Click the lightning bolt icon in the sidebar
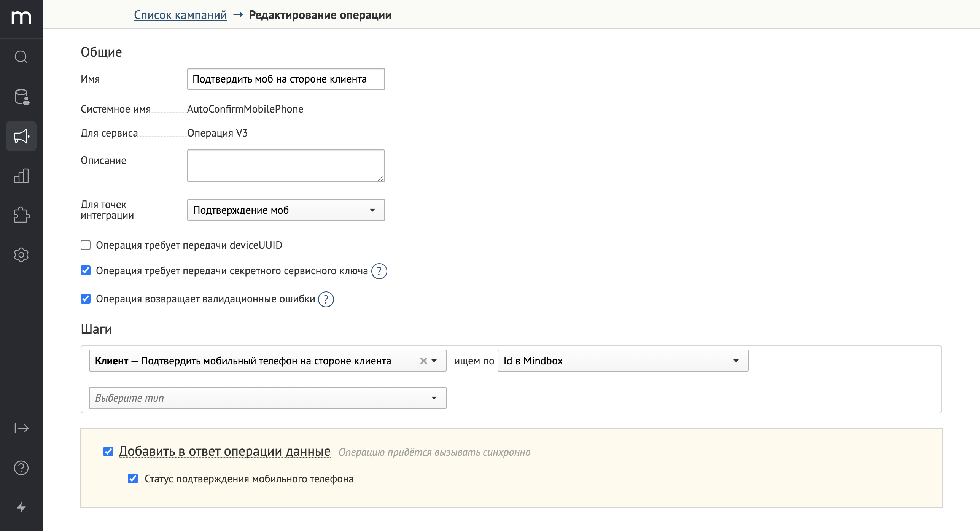 click(x=21, y=507)
